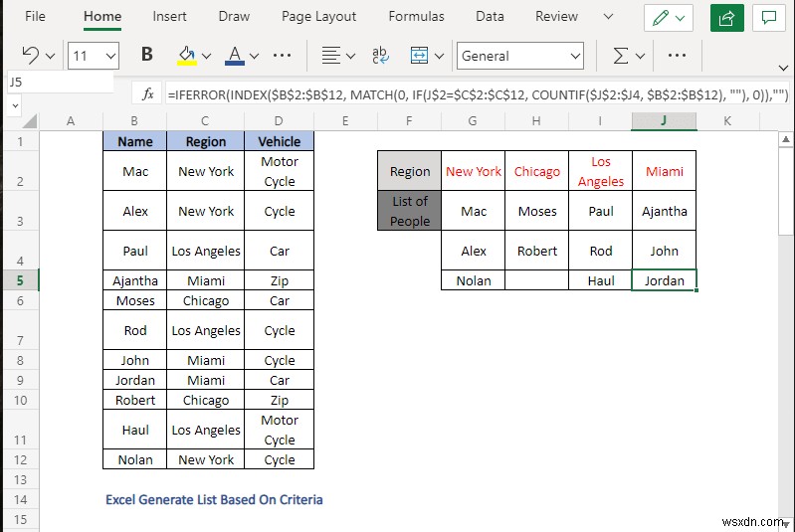Toggle Wrap Text icon

pos(380,56)
